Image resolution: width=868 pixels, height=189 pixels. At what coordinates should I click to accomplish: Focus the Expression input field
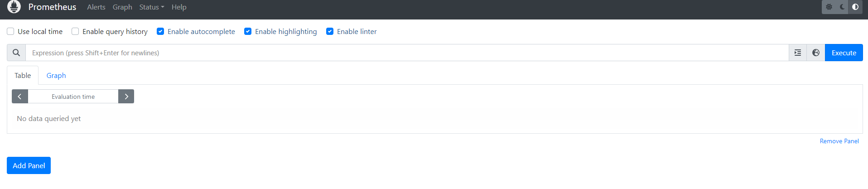407,53
